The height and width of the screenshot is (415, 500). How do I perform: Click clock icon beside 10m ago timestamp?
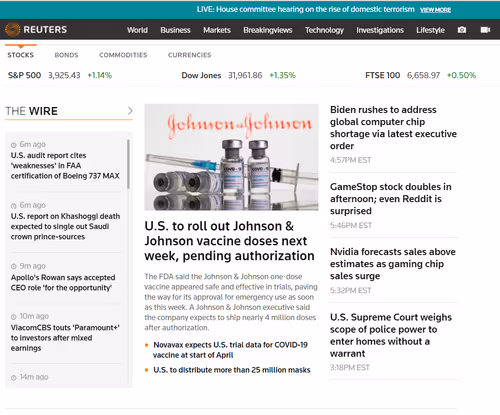14,317
